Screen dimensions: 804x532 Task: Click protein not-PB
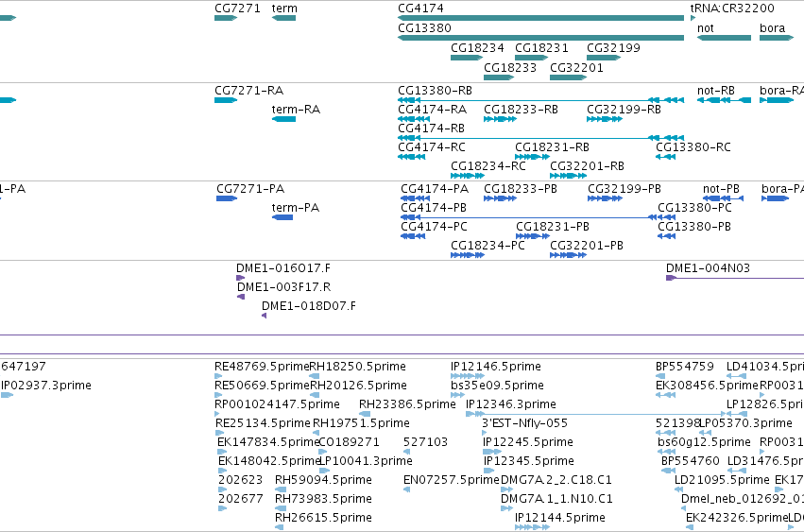(x=721, y=189)
